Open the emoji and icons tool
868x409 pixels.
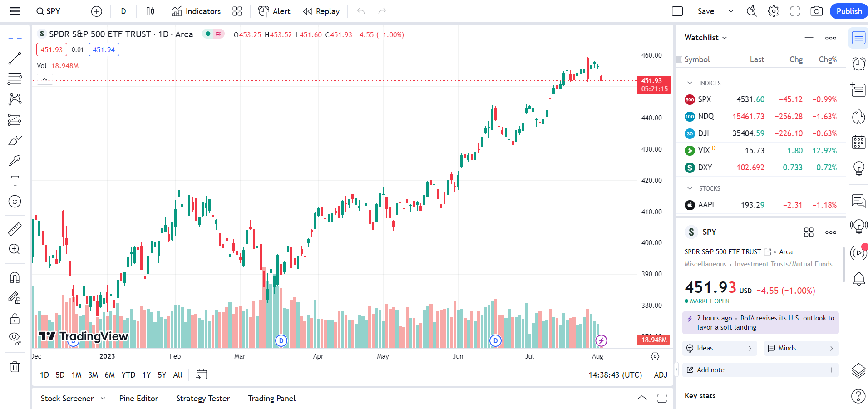point(15,201)
